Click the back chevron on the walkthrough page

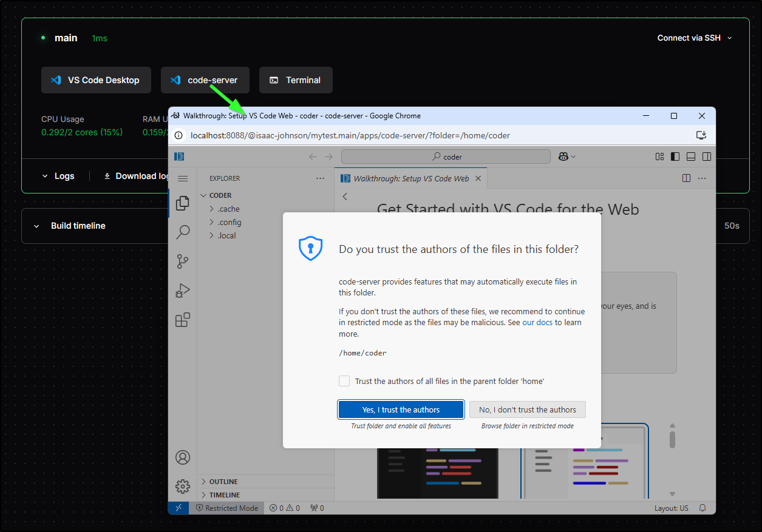[345, 197]
